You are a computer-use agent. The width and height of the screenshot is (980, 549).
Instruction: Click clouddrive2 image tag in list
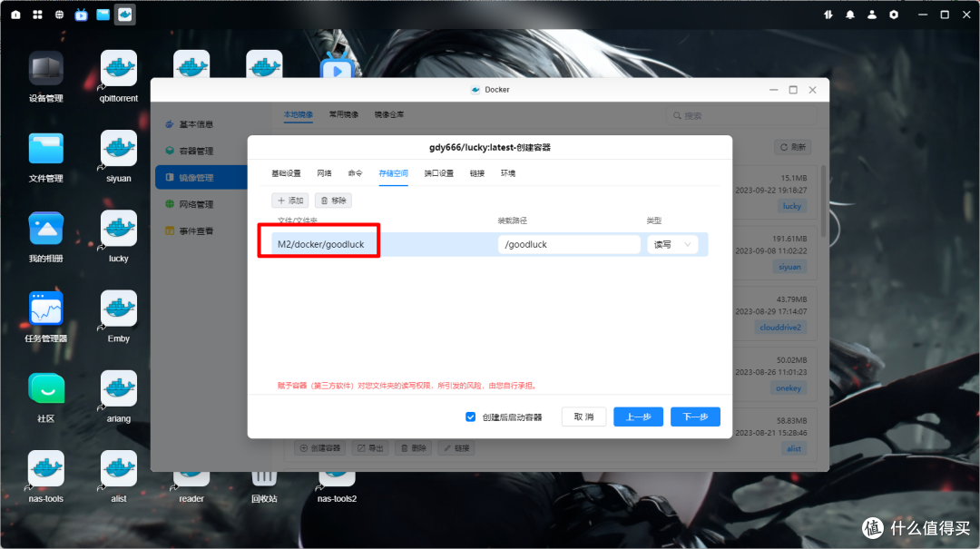780,327
